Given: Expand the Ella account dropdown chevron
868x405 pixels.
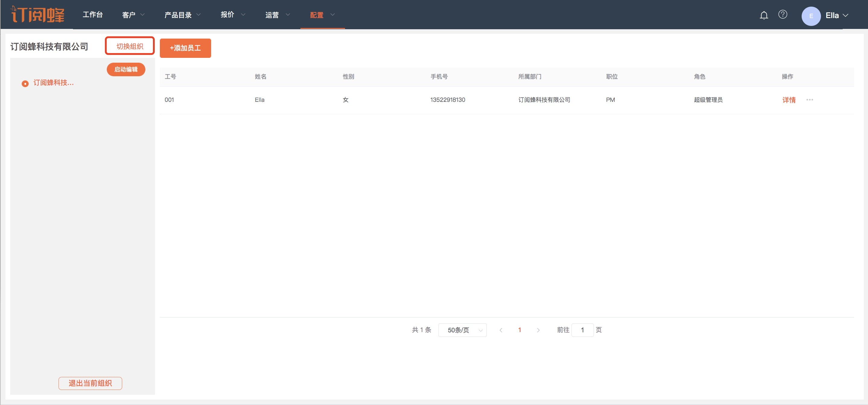Looking at the screenshot, I should tap(845, 15).
